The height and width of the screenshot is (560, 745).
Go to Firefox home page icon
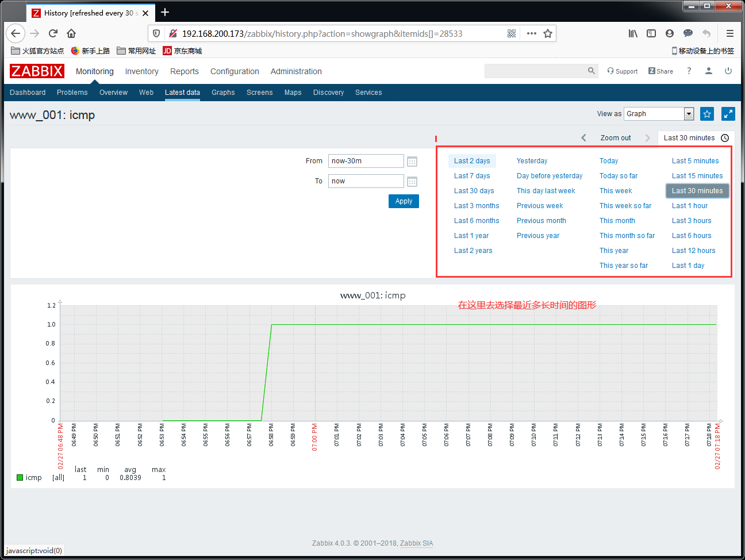pos(71,33)
